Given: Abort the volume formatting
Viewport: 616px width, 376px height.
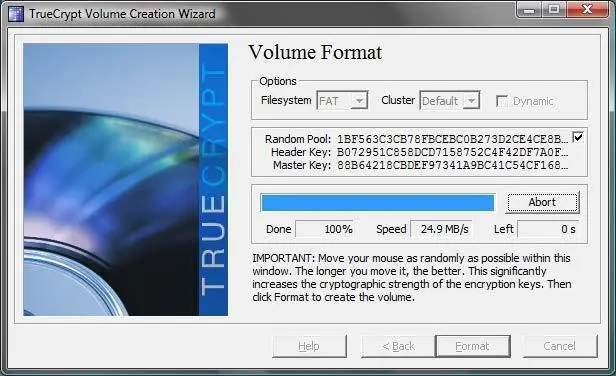Looking at the screenshot, I should click(x=542, y=202).
